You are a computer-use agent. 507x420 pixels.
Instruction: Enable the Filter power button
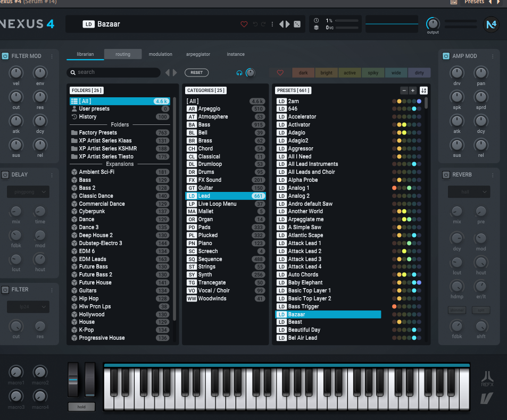point(5,290)
